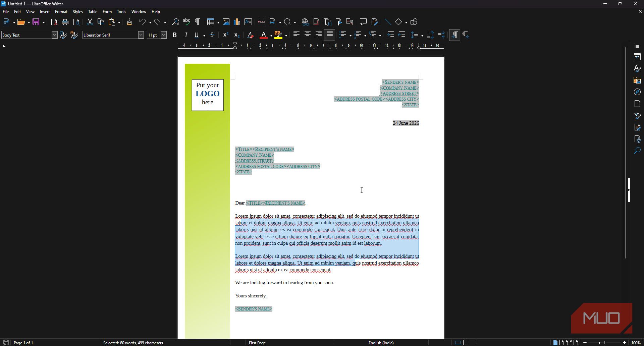Click the word count status field
This screenshot has width=644, height=346.
[133, 343]
